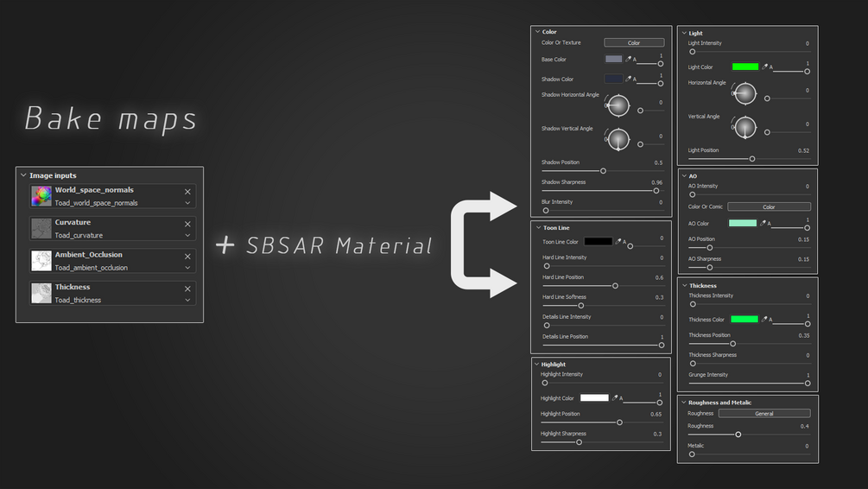Open the Toad_ambient_occlusion dropdown arrow
This screenshot has height=489, width=868.
coord(187,268)
